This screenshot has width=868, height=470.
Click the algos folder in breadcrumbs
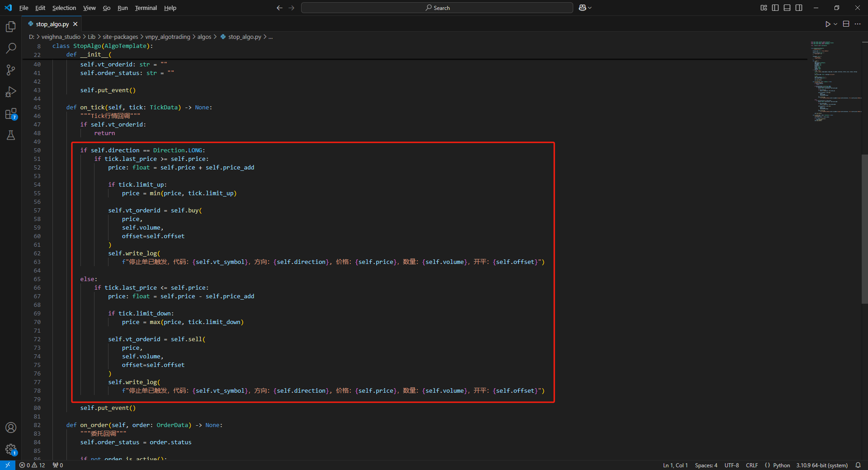(204, 37)
